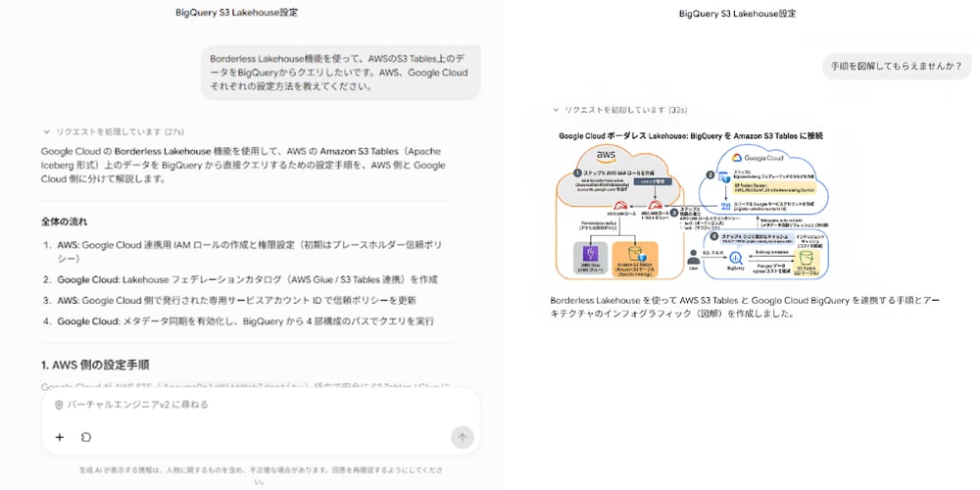Click the heading "1. AWS 側の設定手順"

coord(95,365)
